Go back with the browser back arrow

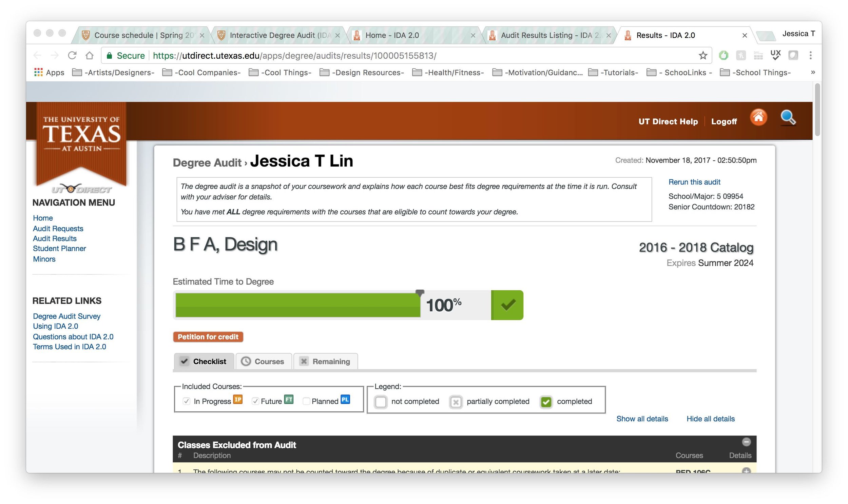tap(37, 55)
